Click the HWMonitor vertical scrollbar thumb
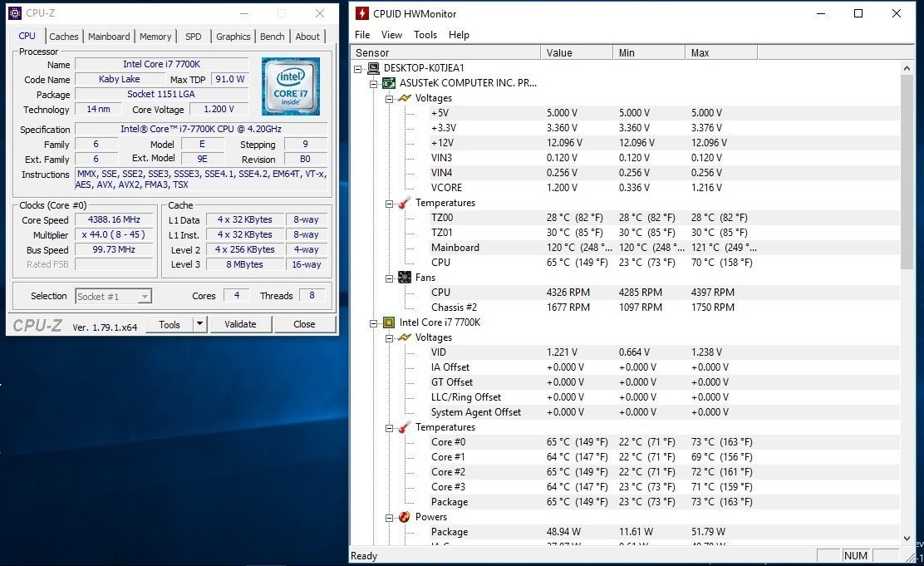The height and width of the screenshot is (566, 924). (x=907, y=171)
